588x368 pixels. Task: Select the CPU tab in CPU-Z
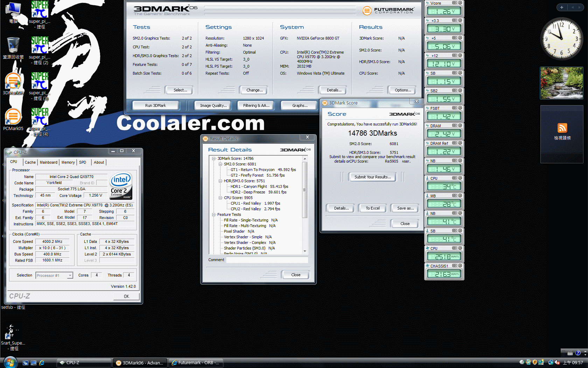14,162
